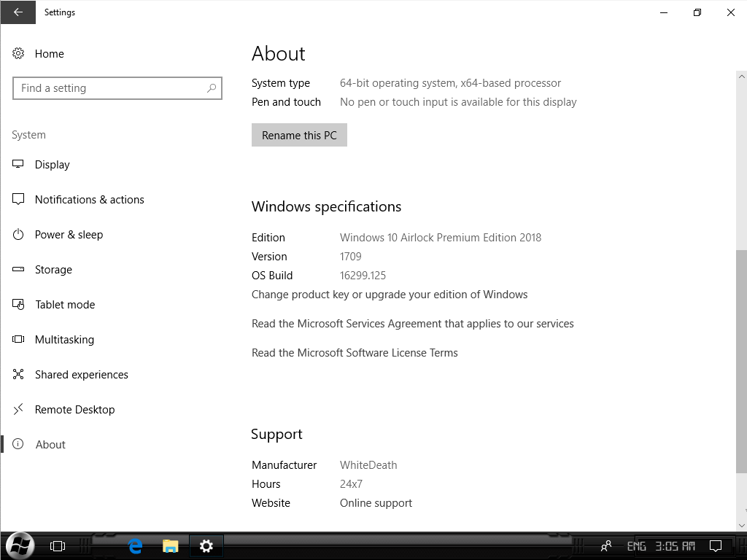
Task: Click the Online support website link
Action: pyautogui.click(x=376, y=503)
